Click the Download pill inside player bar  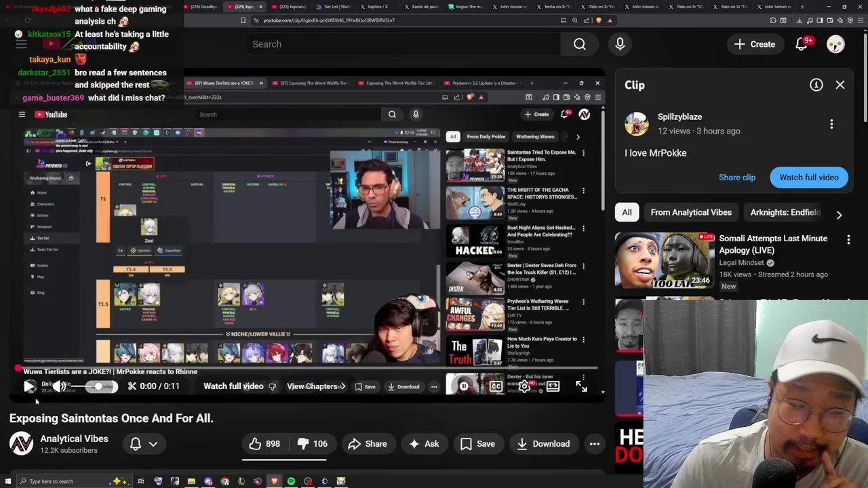[x=403, y=386]
